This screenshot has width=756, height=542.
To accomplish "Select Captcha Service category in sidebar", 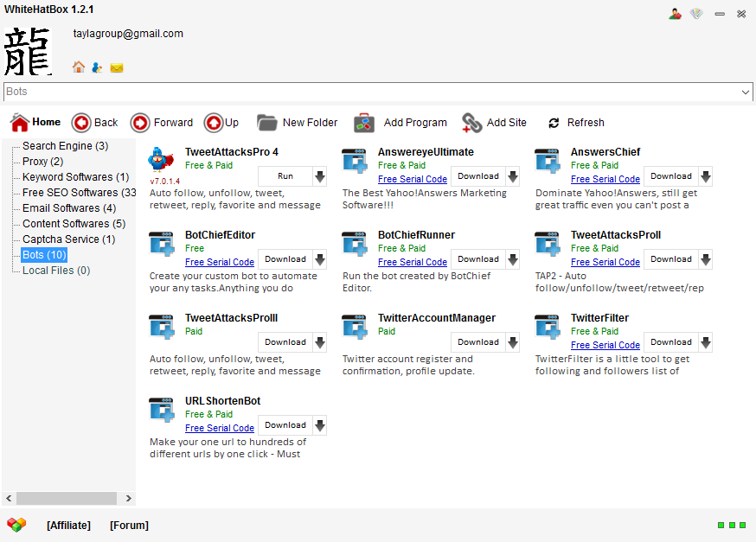I will click(68, 239).
